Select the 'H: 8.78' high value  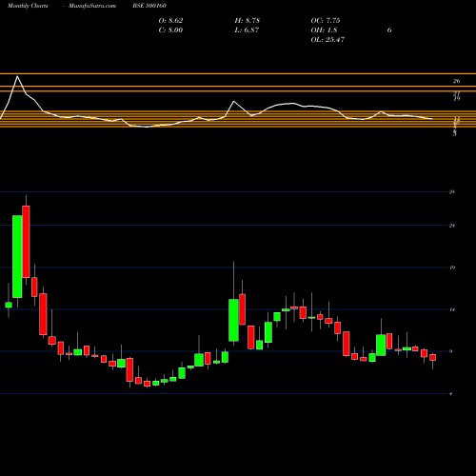click(248, 21)
